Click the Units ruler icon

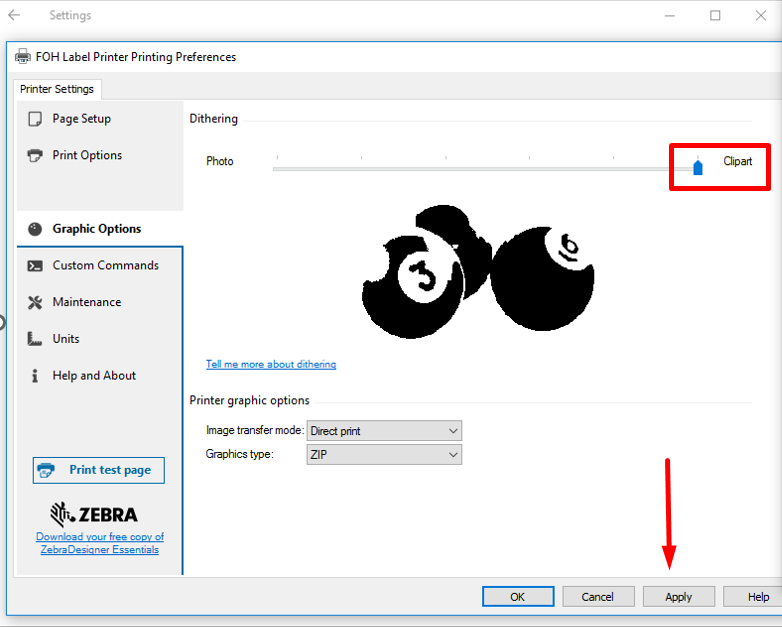point(35,340)
